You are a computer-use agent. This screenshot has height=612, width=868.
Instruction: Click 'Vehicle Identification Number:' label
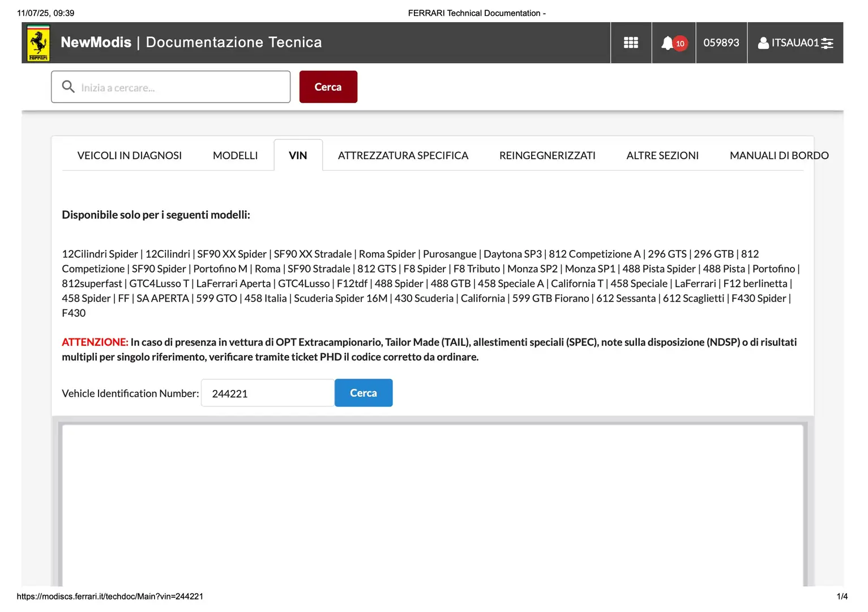(130, 393)
